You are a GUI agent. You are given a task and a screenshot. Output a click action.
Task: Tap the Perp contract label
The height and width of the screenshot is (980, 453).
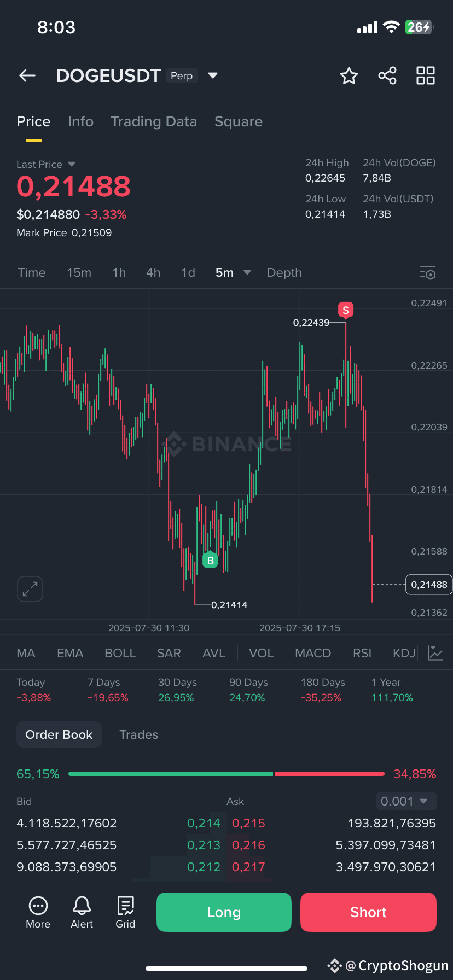(x=182, y=75)
